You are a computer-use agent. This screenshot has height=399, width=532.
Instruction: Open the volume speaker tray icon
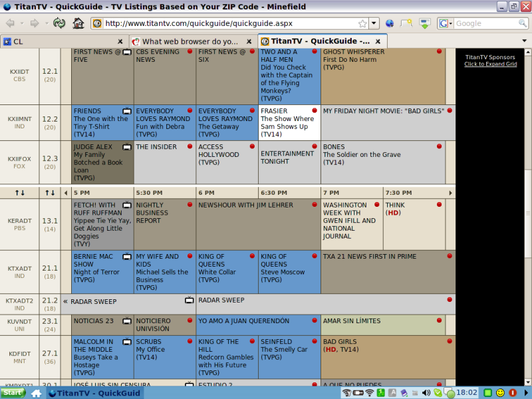pos(426,393)
